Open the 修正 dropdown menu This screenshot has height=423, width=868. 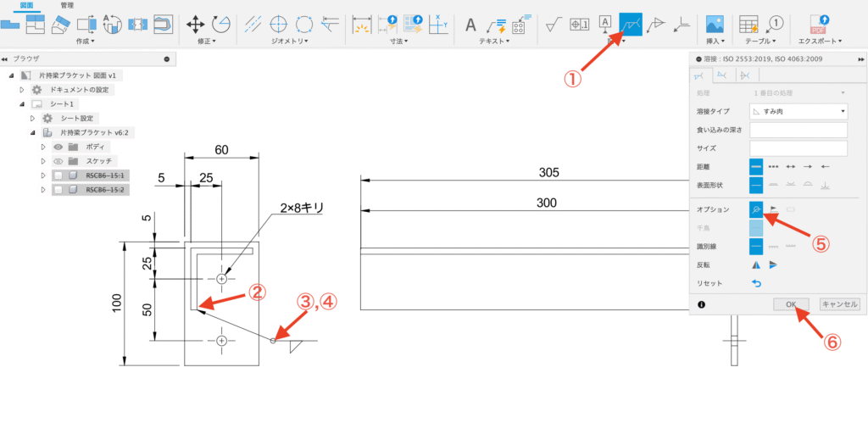[206, 41]
